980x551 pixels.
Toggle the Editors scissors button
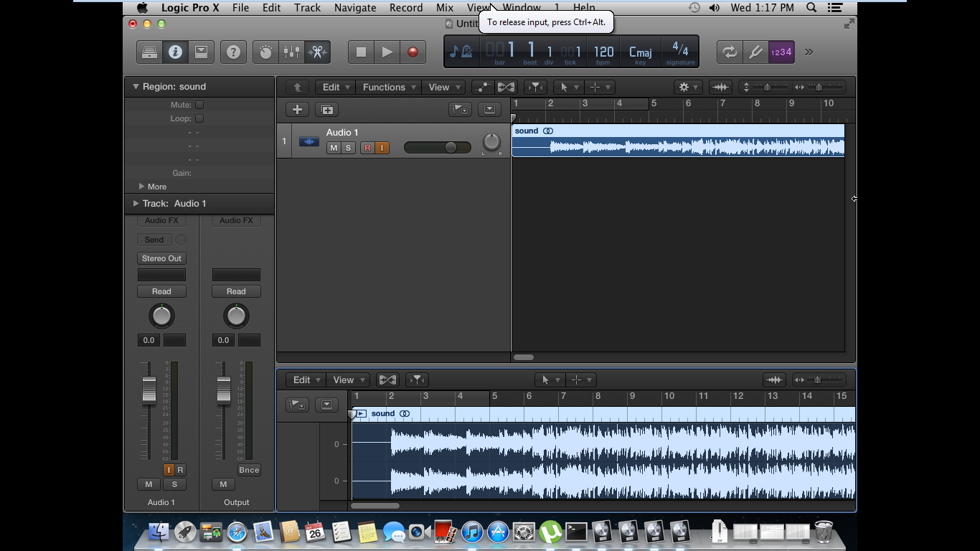click(x=317, y=52)
